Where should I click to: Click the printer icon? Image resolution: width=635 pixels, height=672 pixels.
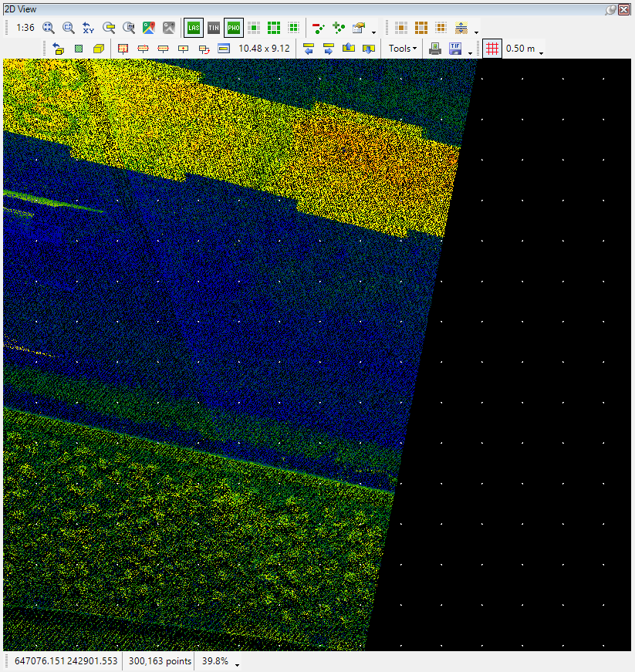tap(435, 49)
